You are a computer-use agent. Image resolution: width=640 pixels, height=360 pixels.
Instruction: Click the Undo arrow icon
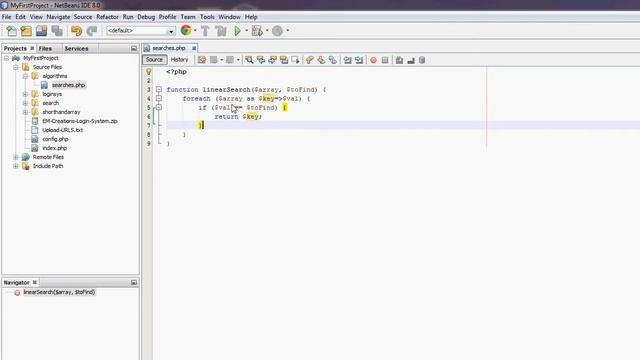click(x=76, y=31)
